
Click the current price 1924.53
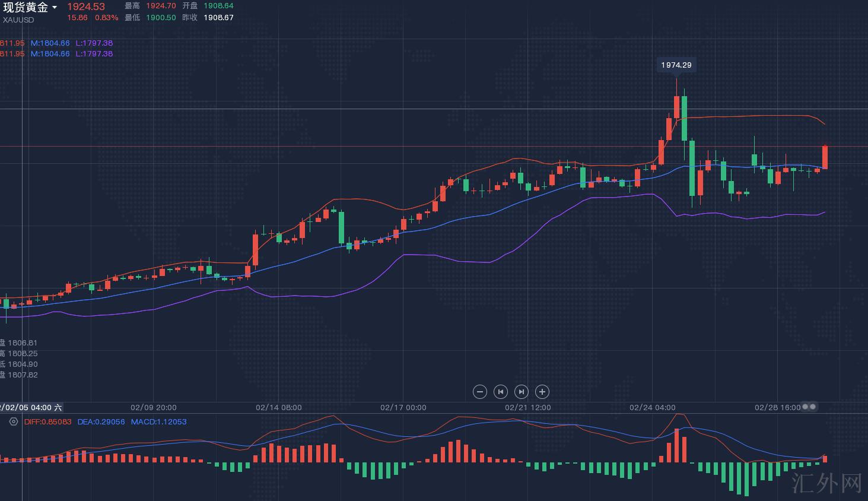click(x=86, y=7)
